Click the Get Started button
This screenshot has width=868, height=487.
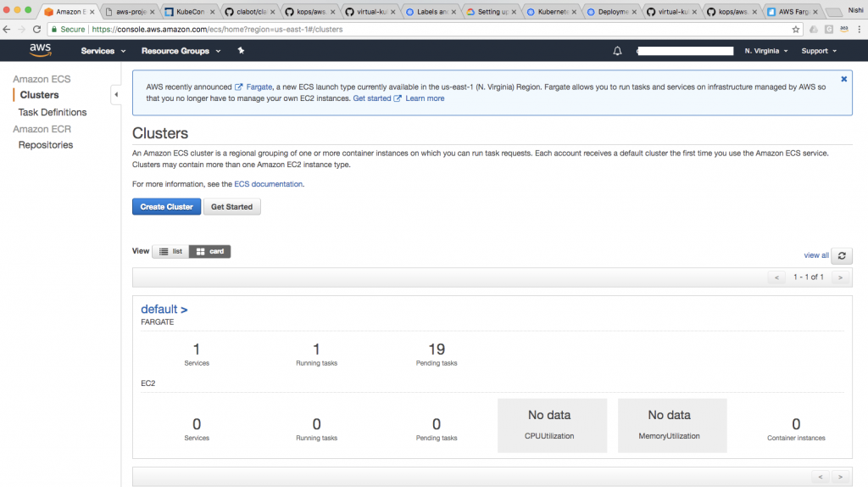click(x=231, y=207)
